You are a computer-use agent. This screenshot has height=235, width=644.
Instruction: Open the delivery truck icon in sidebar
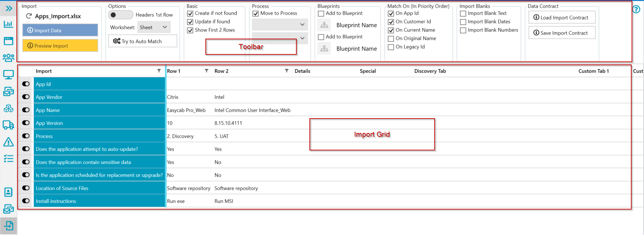(8, 125)
